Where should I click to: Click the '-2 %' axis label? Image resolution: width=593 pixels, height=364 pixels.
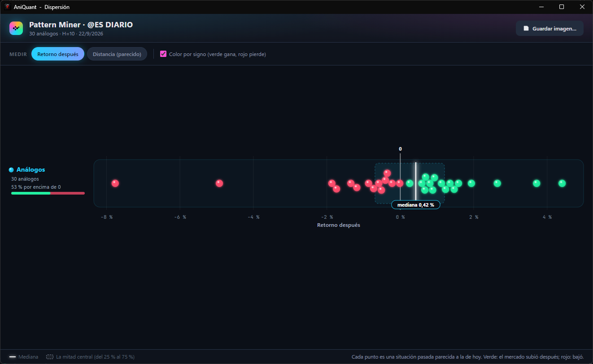click(327, 217)
